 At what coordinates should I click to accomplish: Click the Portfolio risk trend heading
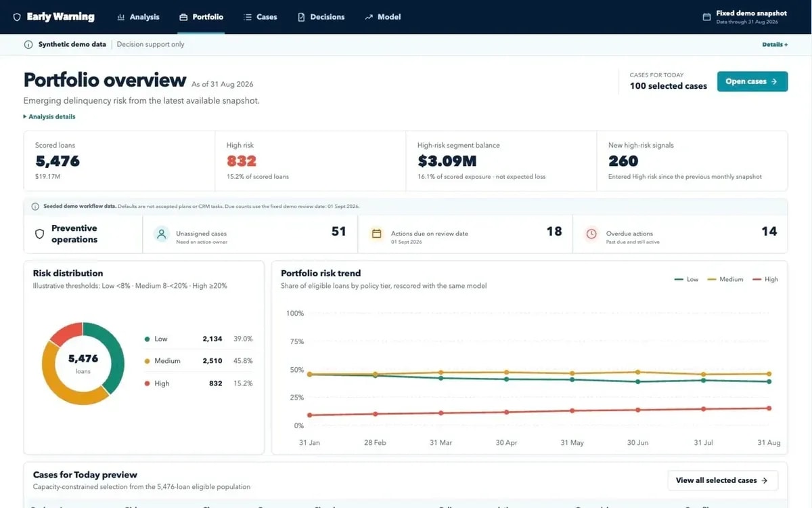pos(321,273)
